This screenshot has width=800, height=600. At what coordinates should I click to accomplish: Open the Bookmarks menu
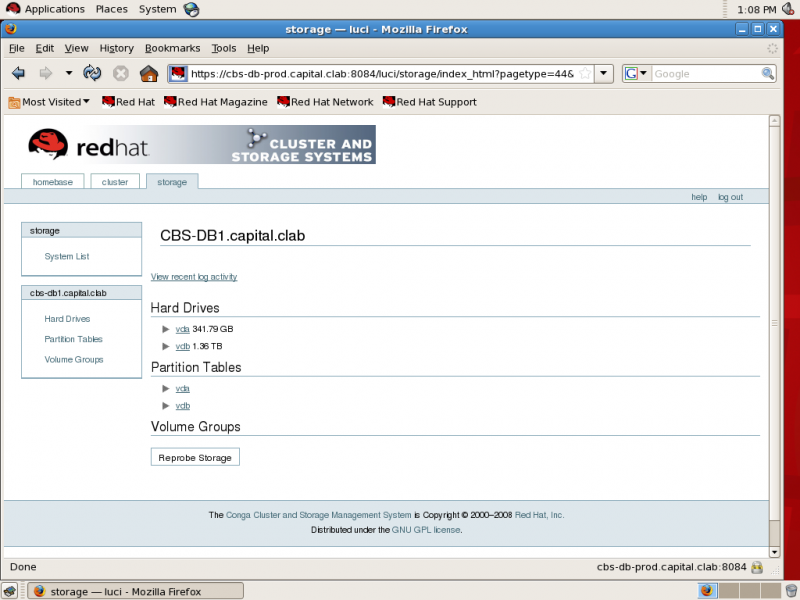point(172,48)
